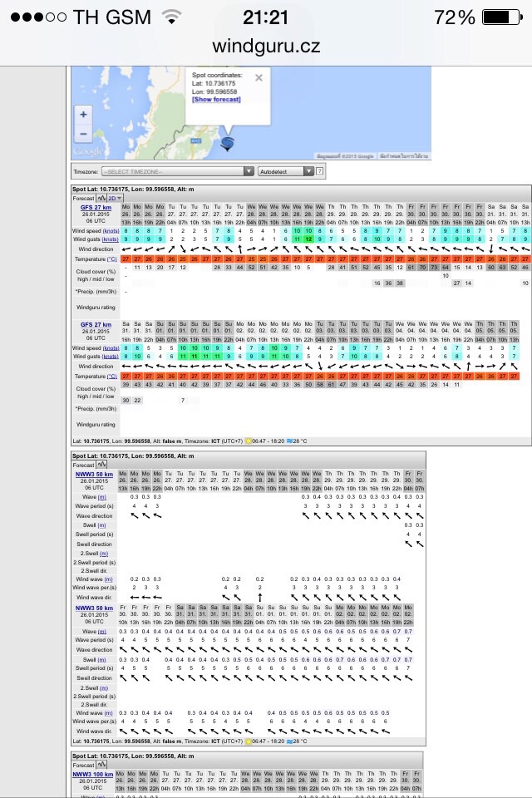
Task: Click 'TH GSM' carrier text
Action: tap(112, 17)
